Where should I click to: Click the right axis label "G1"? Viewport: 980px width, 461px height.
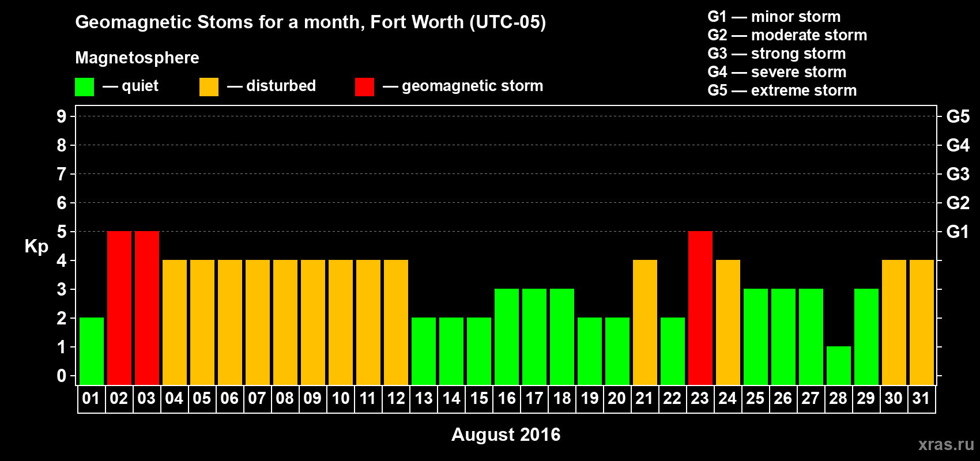(x=958, y=232)
